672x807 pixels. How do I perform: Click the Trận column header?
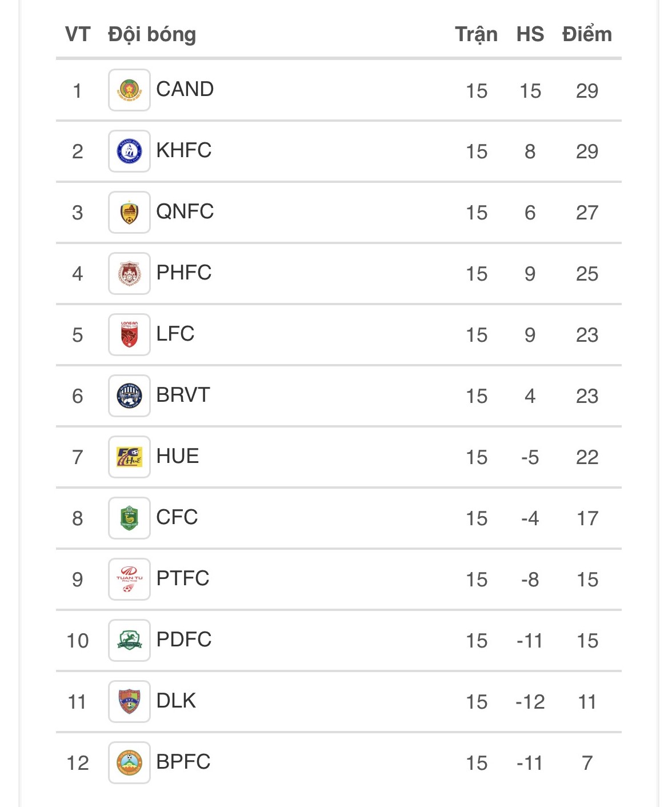(x=477, y=34)
